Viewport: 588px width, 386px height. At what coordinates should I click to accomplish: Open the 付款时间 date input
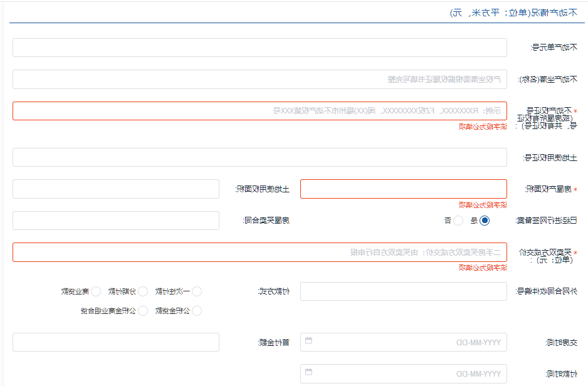404,373
